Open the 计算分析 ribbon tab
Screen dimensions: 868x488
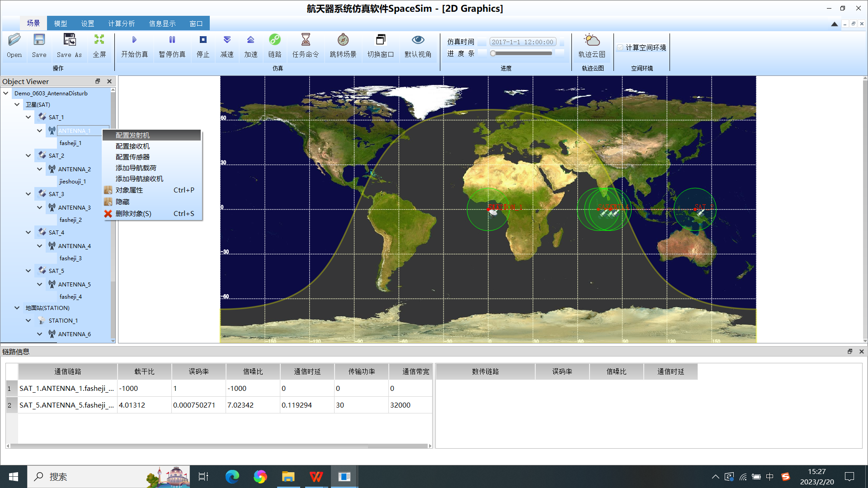pyautogui.click(x=121, y=23)
